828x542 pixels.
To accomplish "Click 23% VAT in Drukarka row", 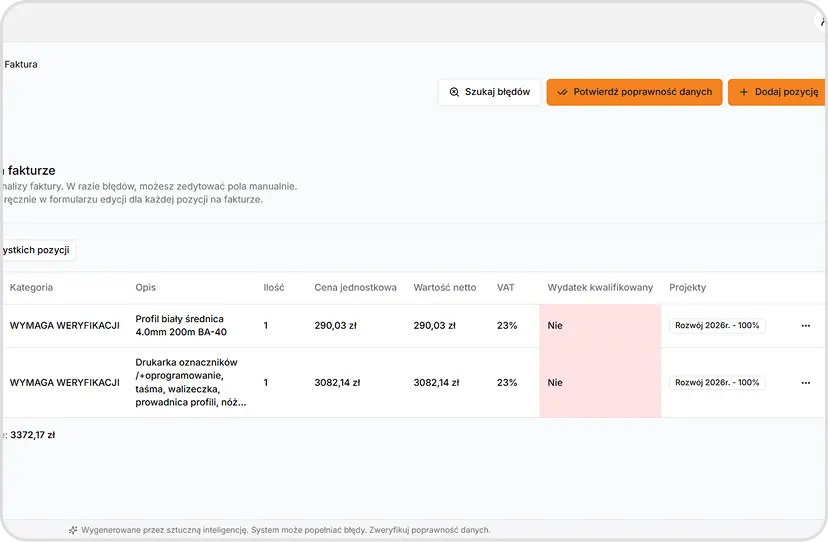I will (507, 382).
